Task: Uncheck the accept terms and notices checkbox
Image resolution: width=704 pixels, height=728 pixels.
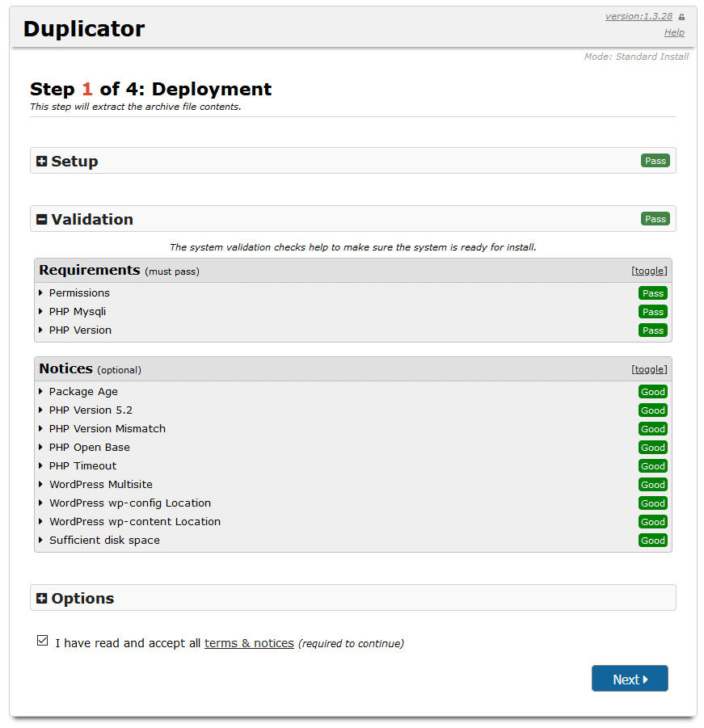Action: pyautogui.click(x=43, y=641)
